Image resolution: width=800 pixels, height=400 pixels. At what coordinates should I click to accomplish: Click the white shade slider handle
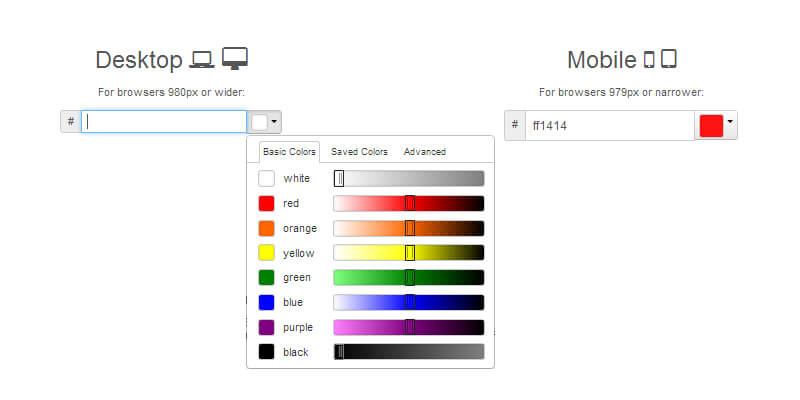coord(339,179)
